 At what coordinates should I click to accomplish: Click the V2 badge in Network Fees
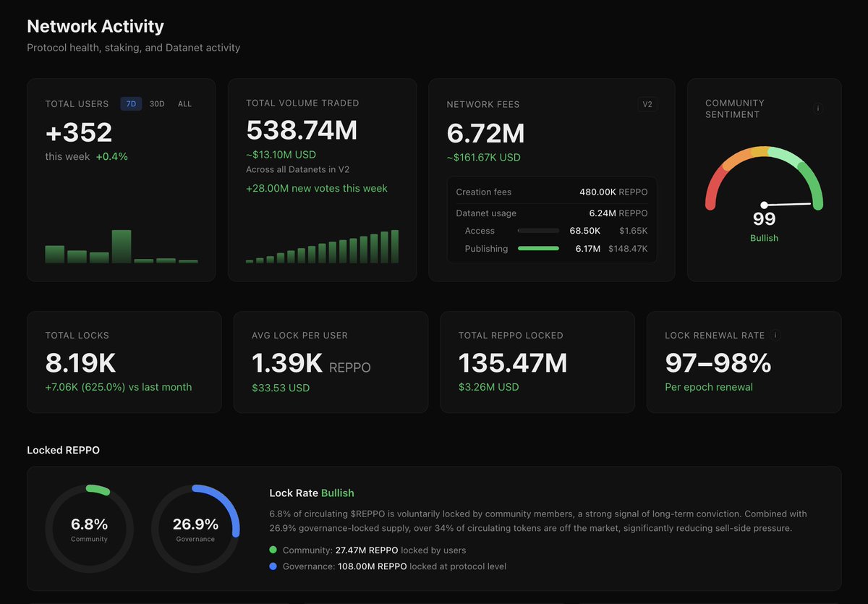[647, 104]
